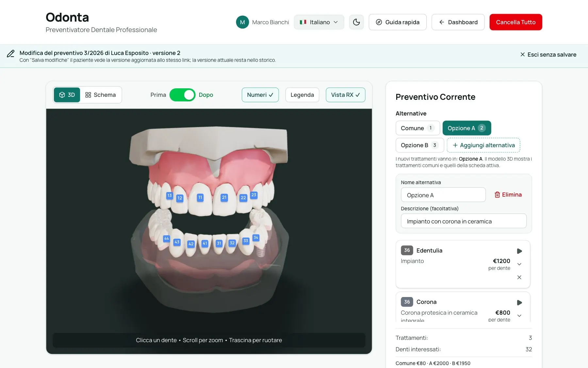Open the Comune alternative tab
The height and width of the screenshot is (368, 588).
pyautogui.click(x=418, y=128)
